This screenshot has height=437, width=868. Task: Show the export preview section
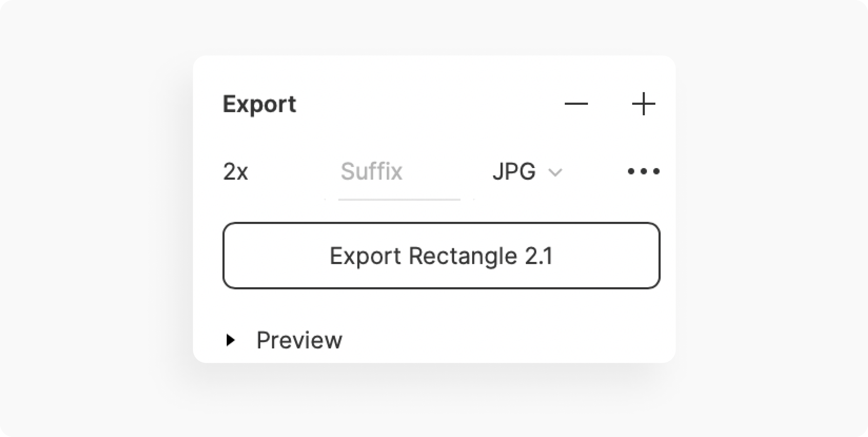(230, 340)
